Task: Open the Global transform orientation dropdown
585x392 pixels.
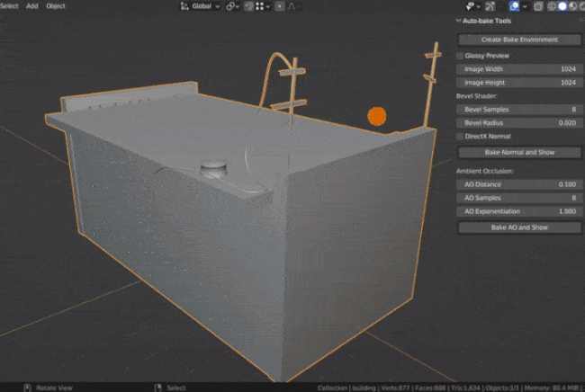Action: coord(201,6)
